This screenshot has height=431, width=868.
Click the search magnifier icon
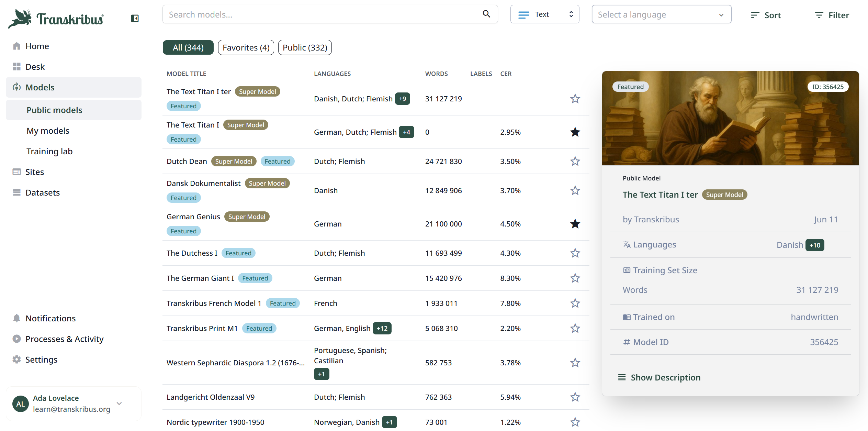(486, 14)
